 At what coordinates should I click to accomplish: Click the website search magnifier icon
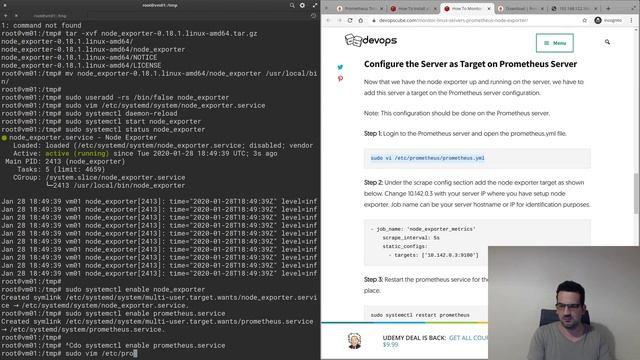pos(607,42)
